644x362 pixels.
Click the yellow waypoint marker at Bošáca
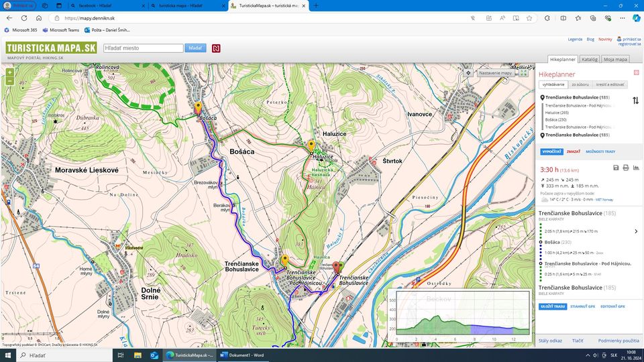(x=198, y=107)
